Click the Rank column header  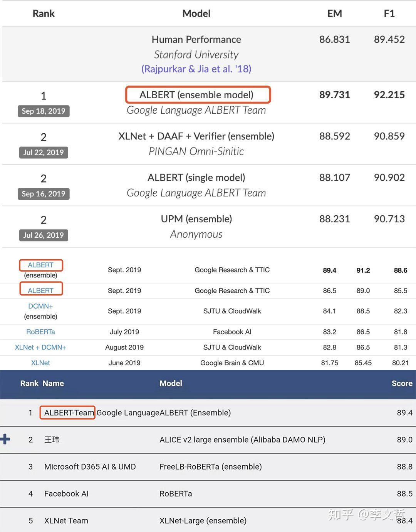pyautogui.click(x=43, y=13)
